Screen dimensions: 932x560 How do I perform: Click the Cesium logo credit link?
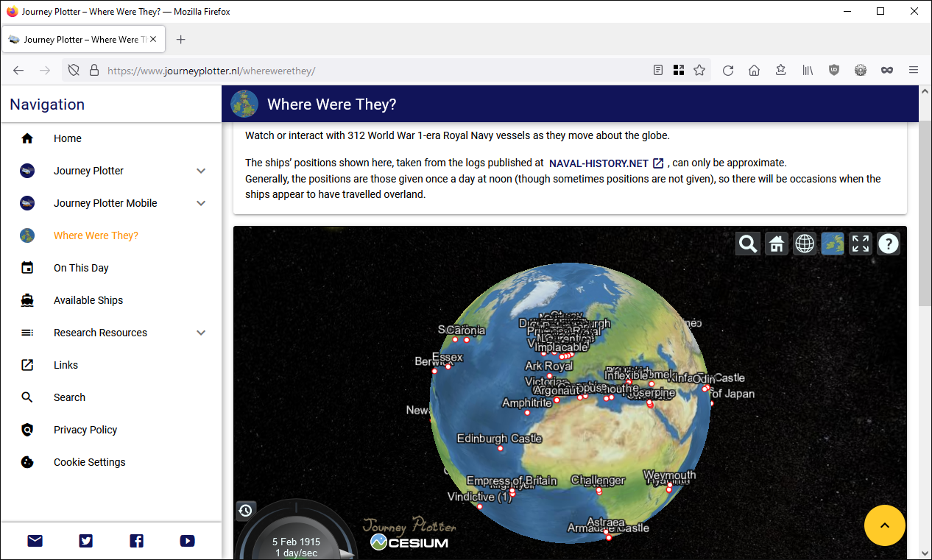tap(409, 542)
